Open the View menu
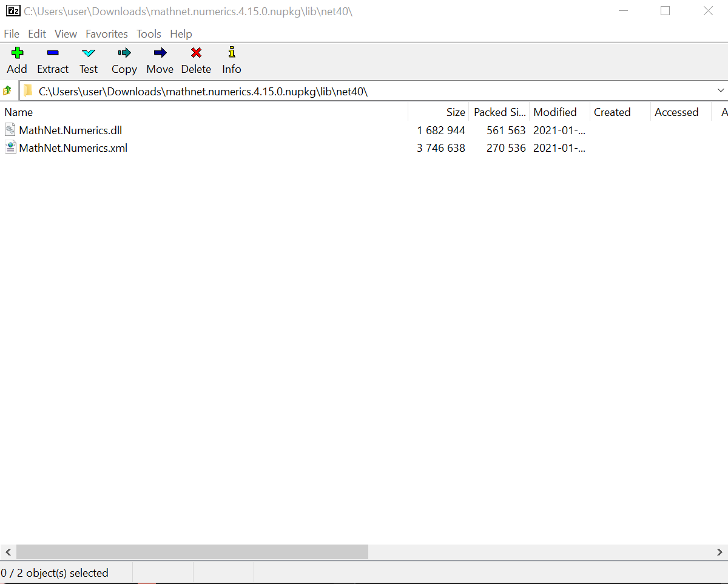Image resolution: width=728 pixels, height=584 pixels. [66, 34]
